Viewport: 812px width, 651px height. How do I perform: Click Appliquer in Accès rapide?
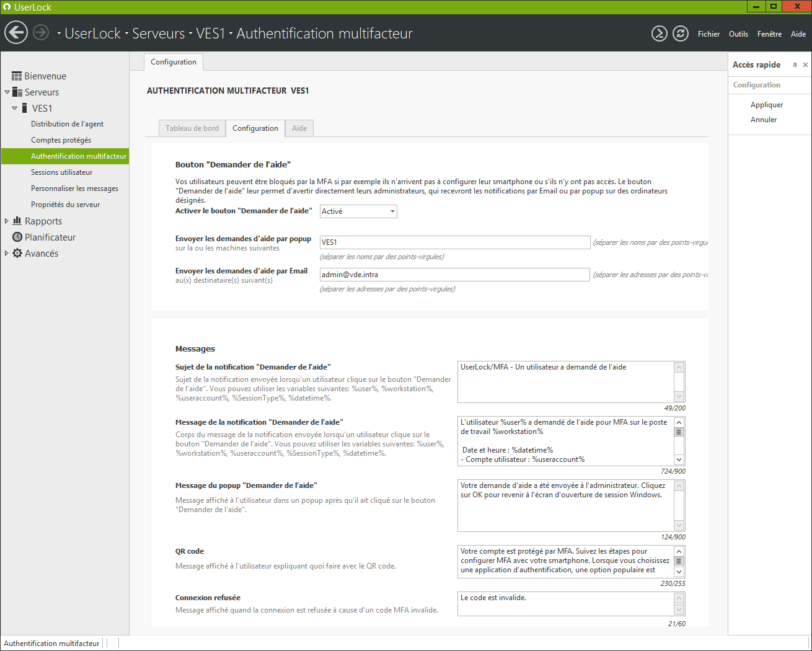[x=767, y=105]
